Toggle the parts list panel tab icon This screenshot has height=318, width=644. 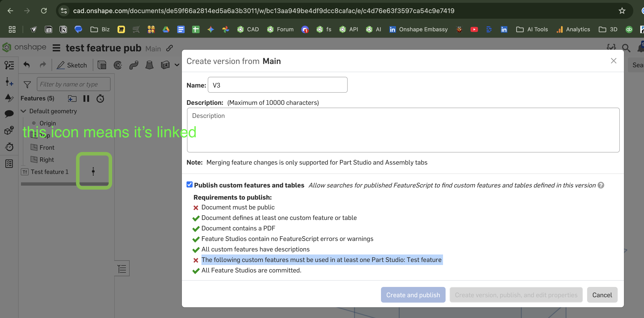(122, 269)
